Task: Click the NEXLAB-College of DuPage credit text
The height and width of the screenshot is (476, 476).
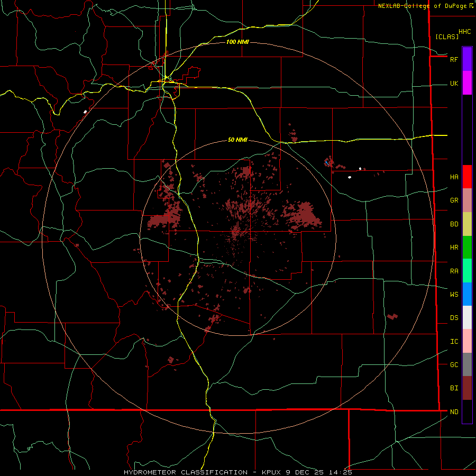Action: pos(422,6)
